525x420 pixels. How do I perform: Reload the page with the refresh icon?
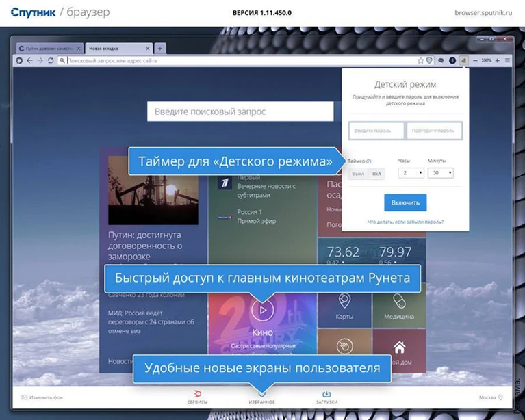[x=51, y=61]
